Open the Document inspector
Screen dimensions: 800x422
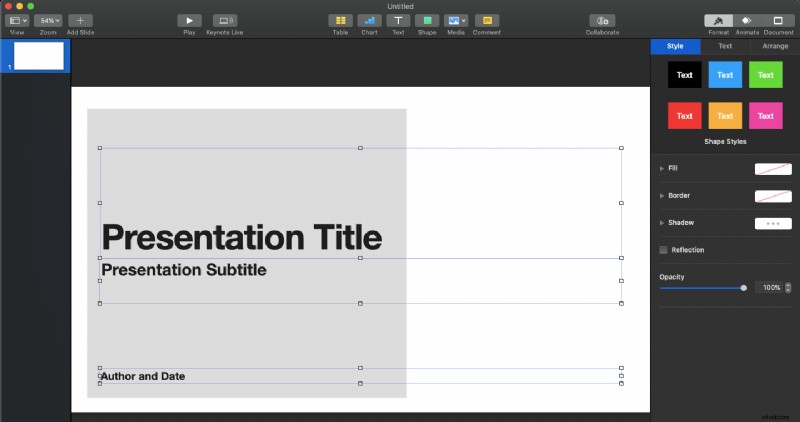(x=778, y=20)
